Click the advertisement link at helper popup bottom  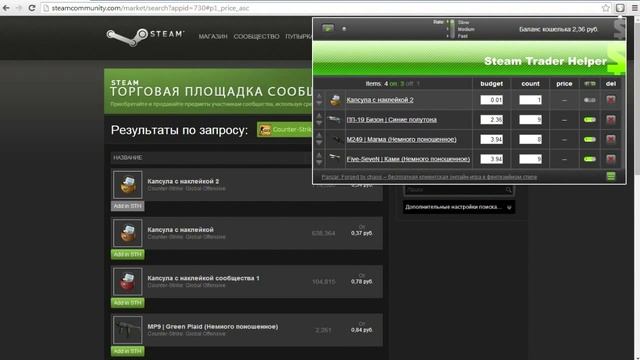tap(429, 177)
